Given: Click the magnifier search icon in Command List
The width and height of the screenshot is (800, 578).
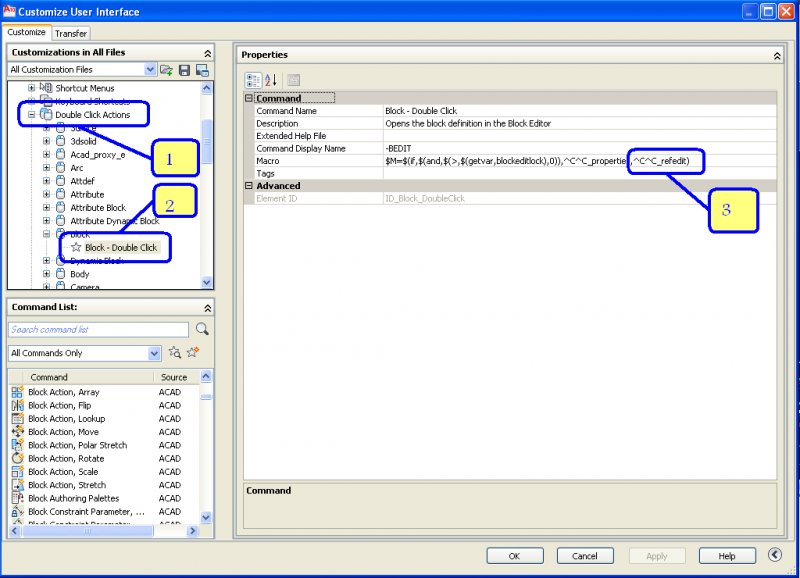Looking at the screenshot, I should point(202,329).
